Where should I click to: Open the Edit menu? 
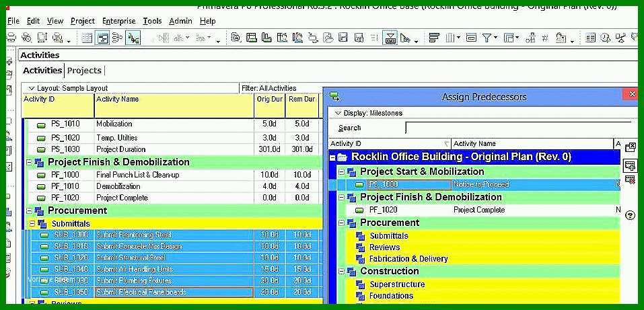coord(33,21)
